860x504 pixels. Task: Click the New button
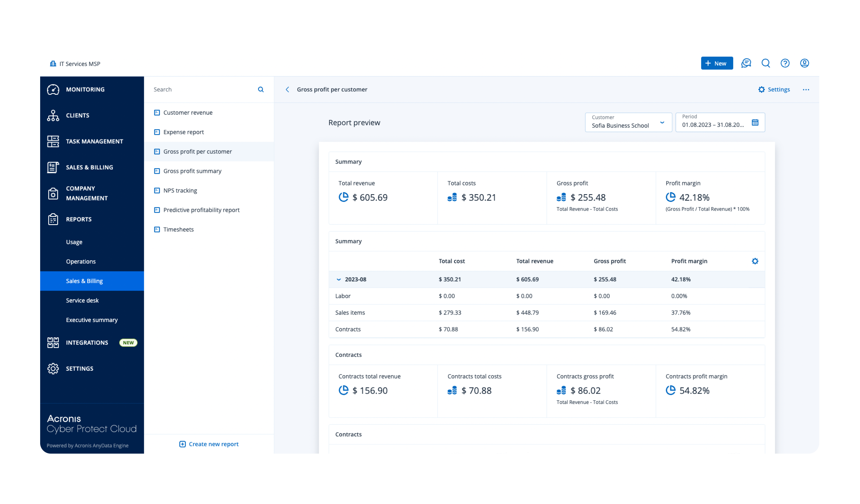[716, 63]
